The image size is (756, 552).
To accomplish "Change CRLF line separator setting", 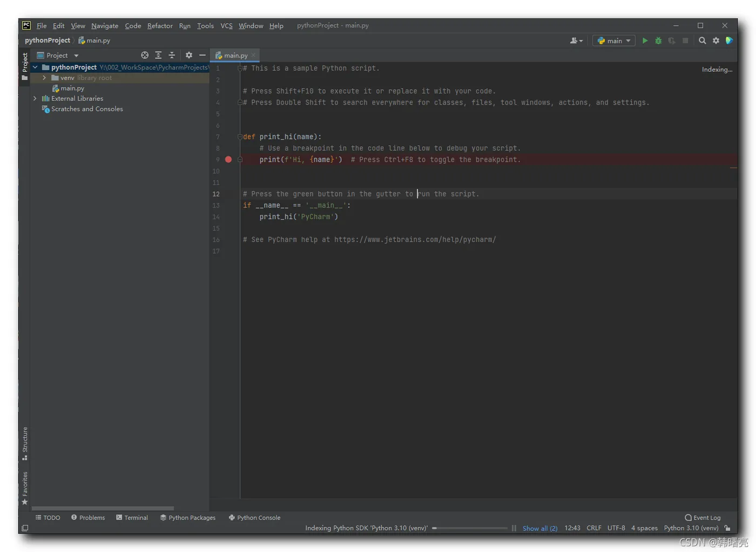I will coord(594,528).
